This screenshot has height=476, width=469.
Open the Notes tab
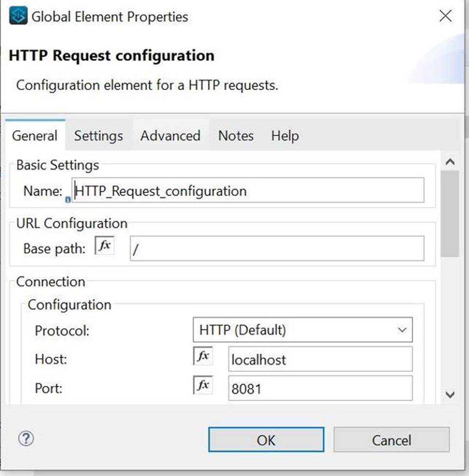236,136
